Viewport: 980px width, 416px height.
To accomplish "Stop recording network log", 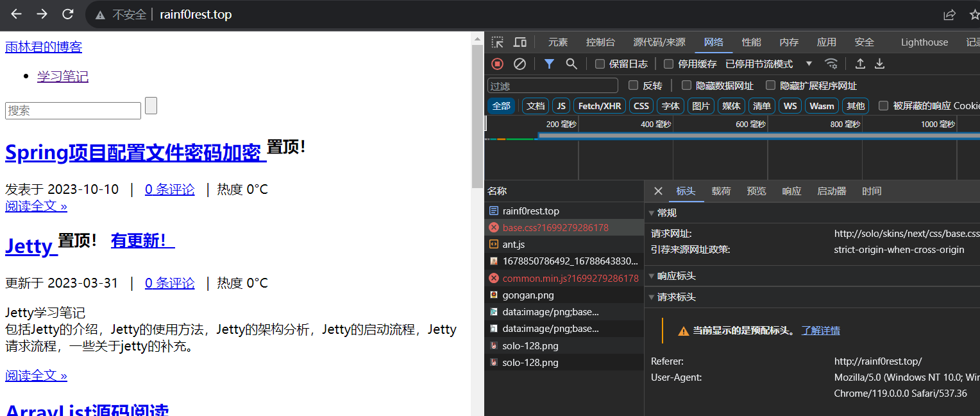I will pyautogui.click(x=497, y=64).
